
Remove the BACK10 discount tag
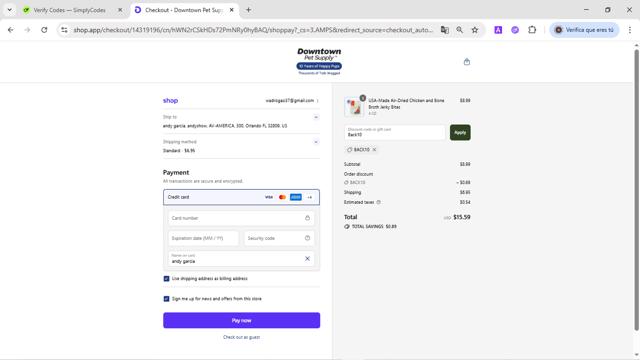pos(374,150)
